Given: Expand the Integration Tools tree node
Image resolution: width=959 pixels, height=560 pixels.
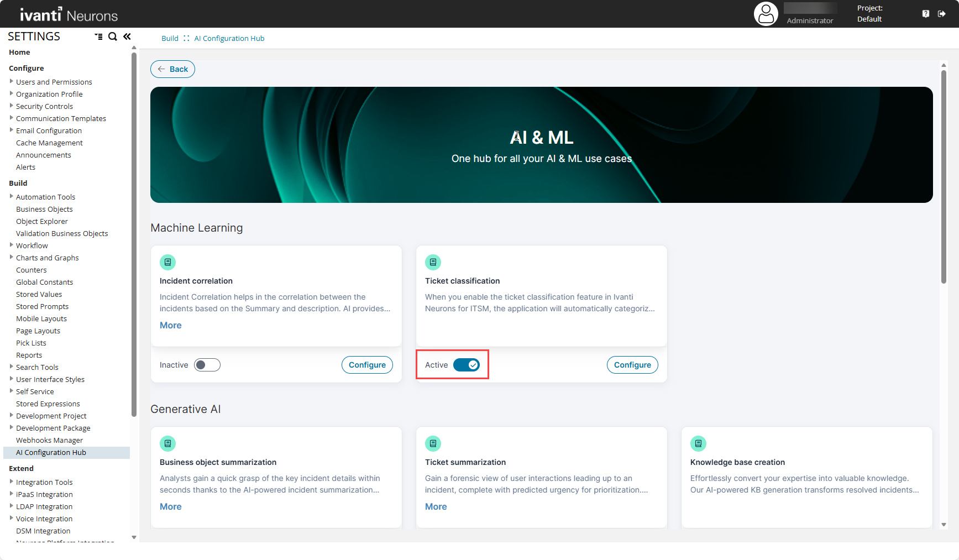Looking at the screenshot, I should (12, 482).
